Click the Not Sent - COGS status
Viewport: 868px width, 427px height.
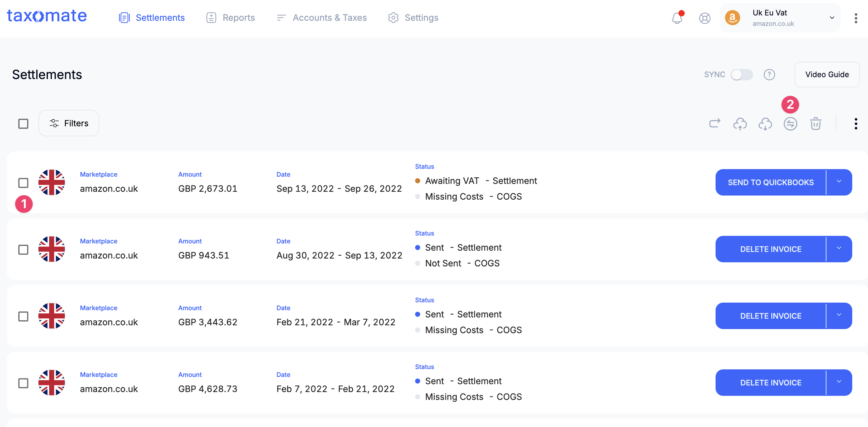point(457,263)
